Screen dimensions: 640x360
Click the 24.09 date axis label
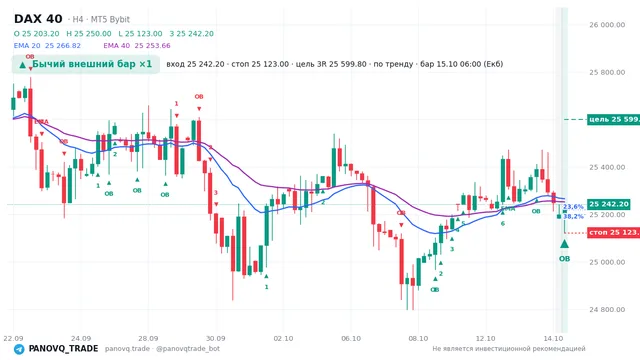[x=81, y=338]
